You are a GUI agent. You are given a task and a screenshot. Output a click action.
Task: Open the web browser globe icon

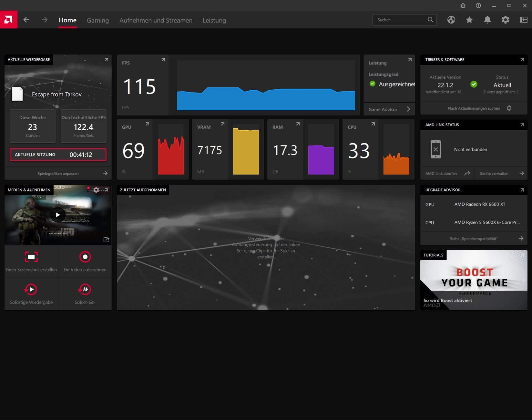(451, 20)
